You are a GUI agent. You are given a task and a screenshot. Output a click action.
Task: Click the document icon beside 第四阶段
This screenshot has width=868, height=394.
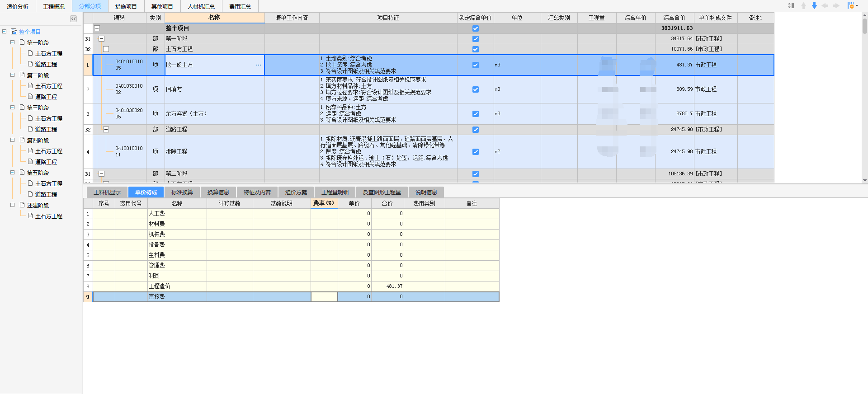point(22,140)
